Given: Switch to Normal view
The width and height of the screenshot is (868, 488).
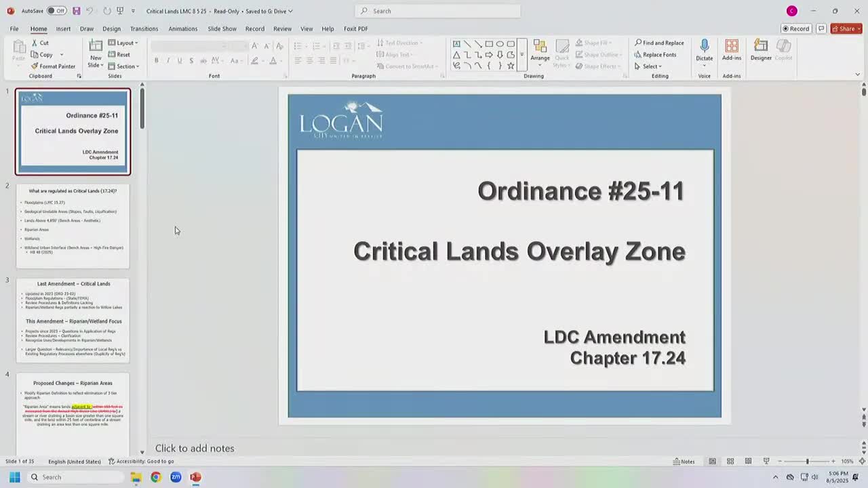Looking at the screenshot, I should coord(712,462).
